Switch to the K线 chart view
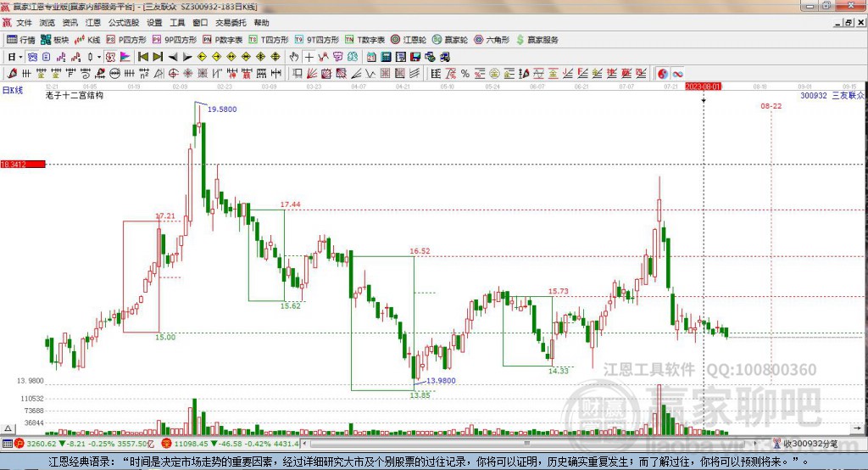 [87, 40]
